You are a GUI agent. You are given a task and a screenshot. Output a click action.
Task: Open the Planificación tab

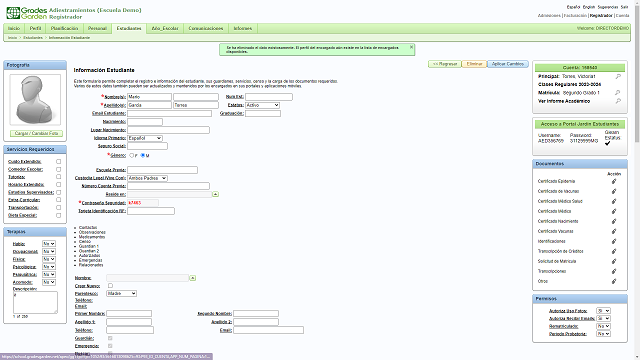coord(64,28)
